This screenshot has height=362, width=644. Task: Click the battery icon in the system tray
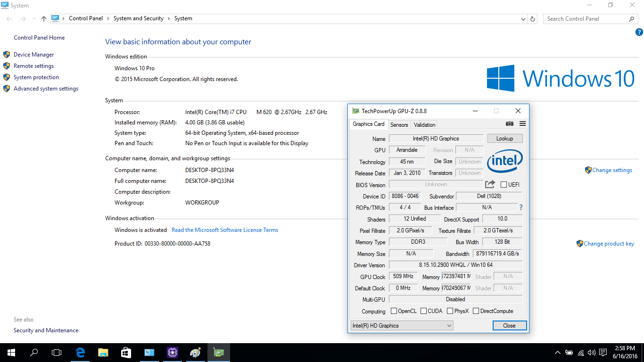click(570, 353)
